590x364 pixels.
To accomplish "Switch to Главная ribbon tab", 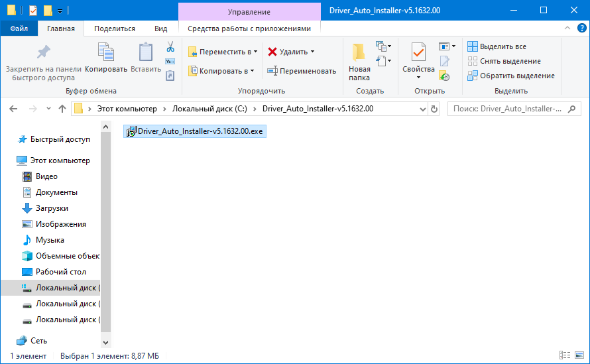I will point(60,29).
